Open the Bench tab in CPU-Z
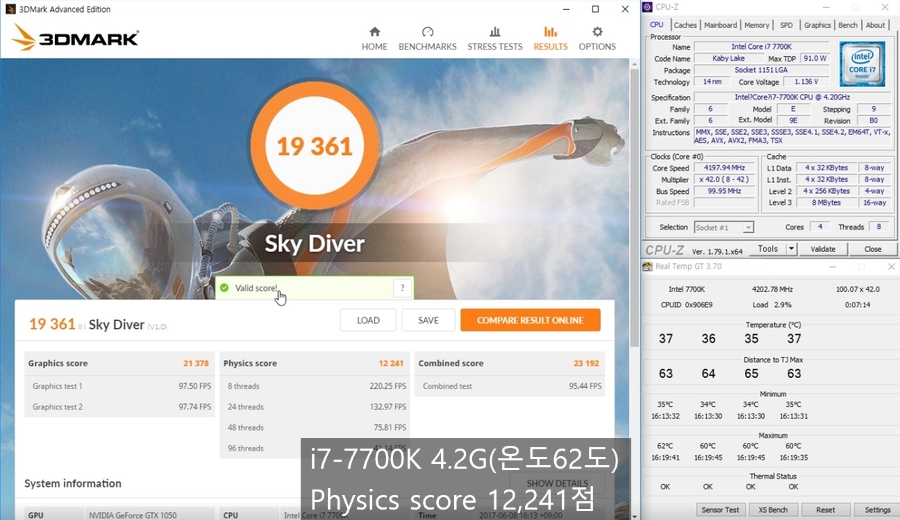The image size is (900, 520). coord(848,25)
